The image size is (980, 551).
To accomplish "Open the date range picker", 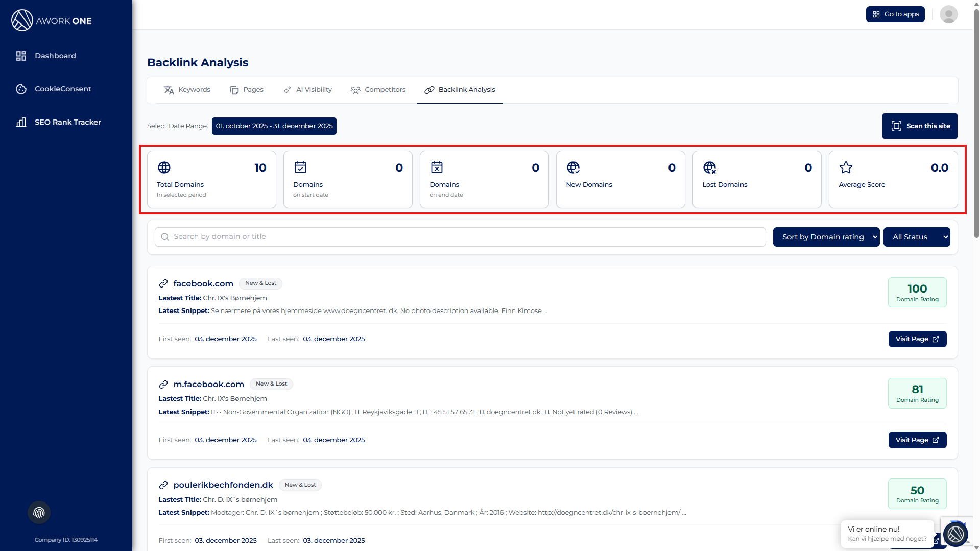I will tap(274, 126).
